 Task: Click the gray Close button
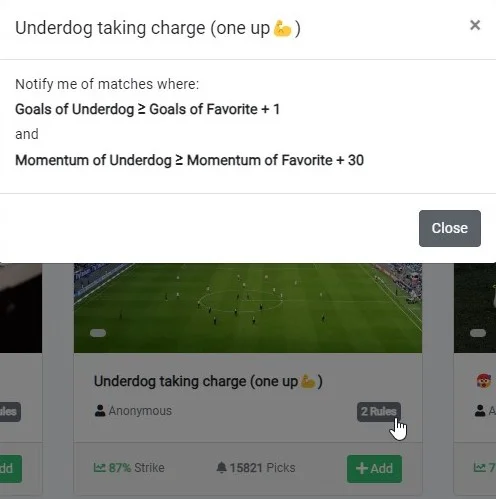(x=450, y=228)
